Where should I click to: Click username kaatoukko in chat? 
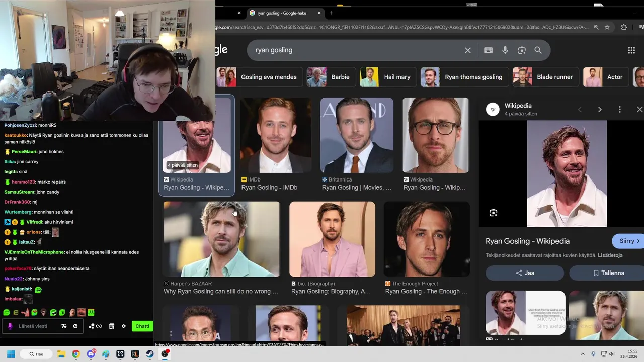pyautogui.click(x=16, y=135)
